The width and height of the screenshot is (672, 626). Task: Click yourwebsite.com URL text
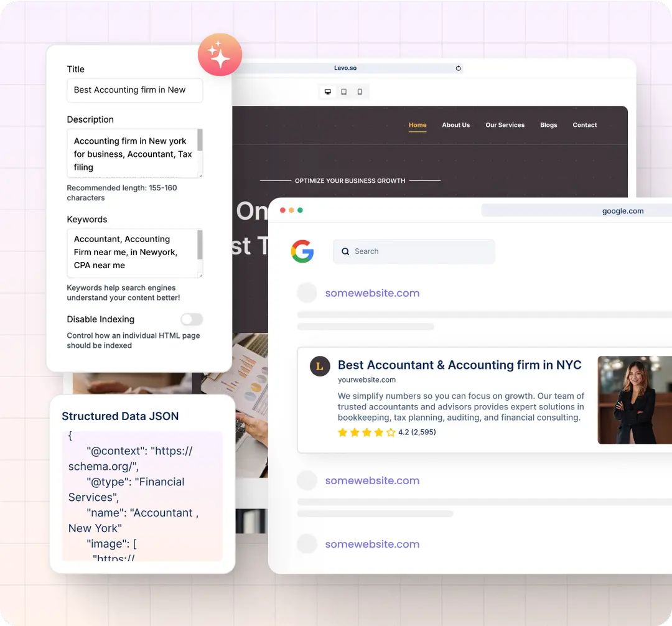point(366,380)
